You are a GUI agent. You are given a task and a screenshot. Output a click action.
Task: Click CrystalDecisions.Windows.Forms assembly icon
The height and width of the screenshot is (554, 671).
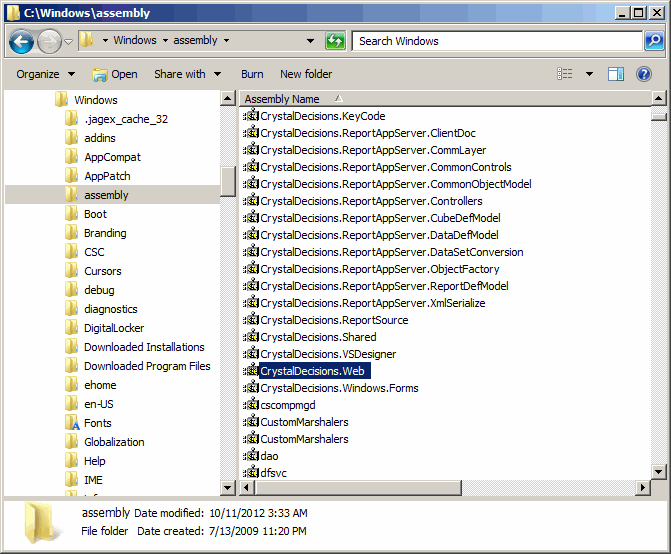tap(251, 388)
